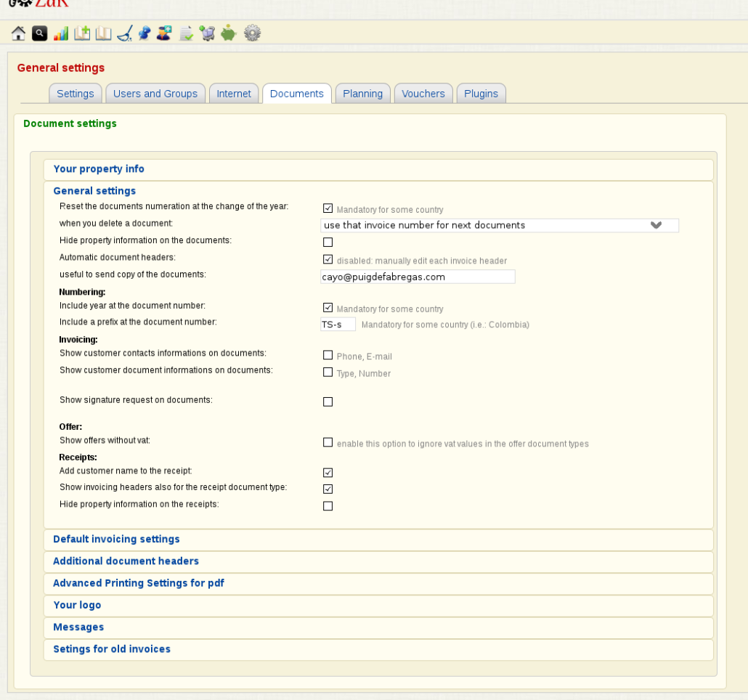
Task: Click the broom cleaning icon
Action: (124, 33)
